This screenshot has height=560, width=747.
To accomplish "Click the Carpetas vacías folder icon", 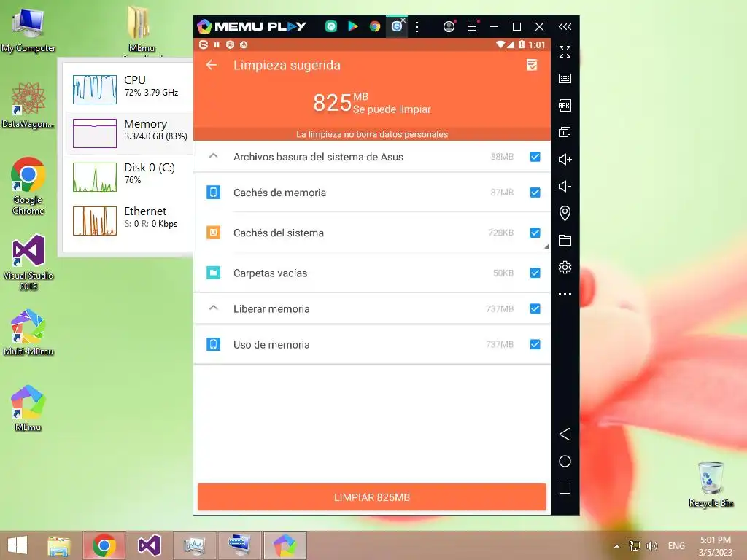I will tap(213, 273).
